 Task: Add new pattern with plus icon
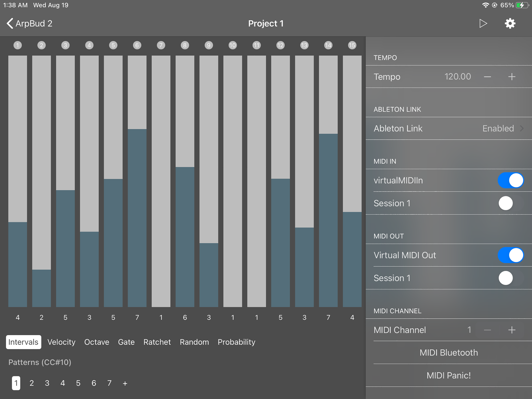pos(125,383)
